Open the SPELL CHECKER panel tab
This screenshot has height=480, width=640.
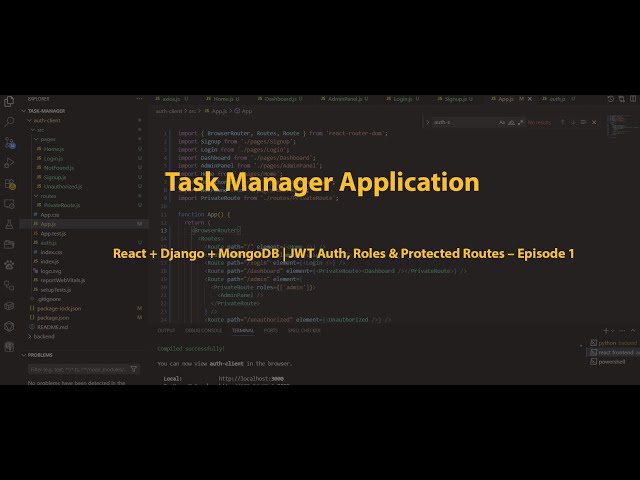pos(304,331)
